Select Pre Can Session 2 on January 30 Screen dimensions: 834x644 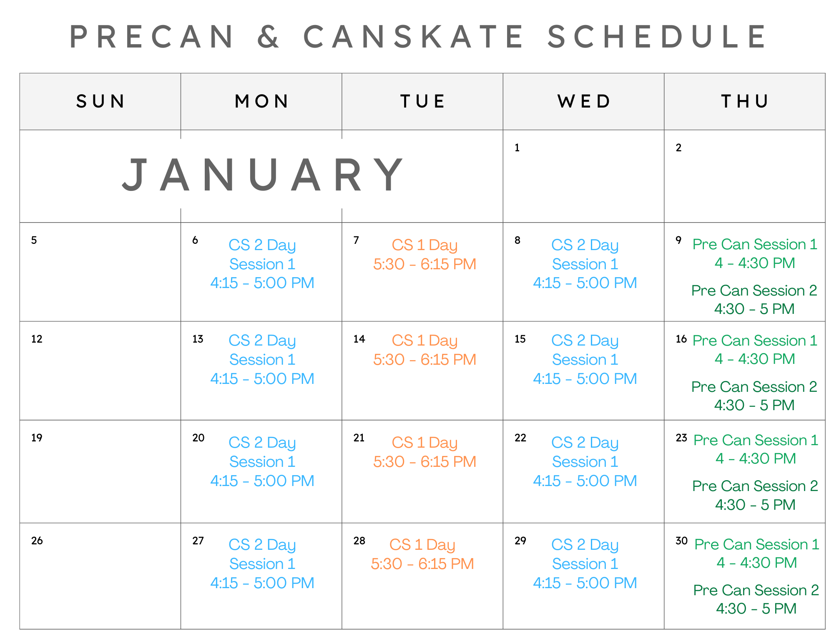click(x=756, y=599)
